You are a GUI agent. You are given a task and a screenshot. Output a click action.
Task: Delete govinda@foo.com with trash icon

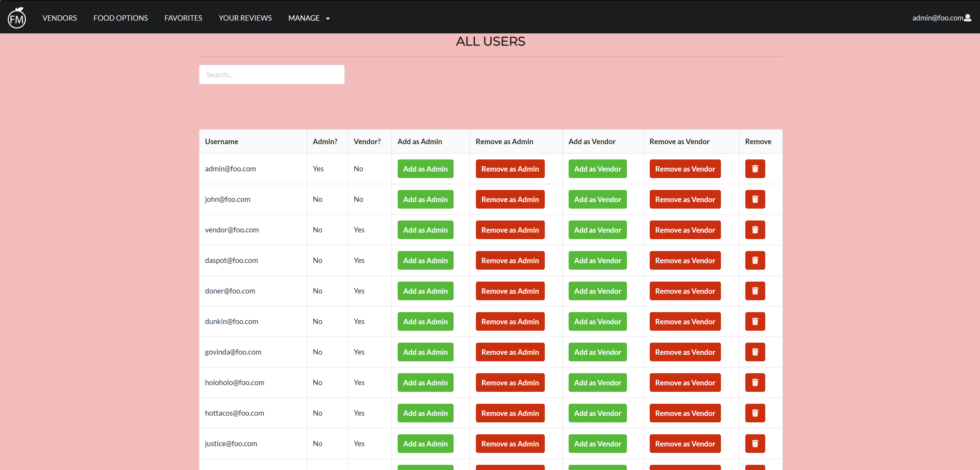[755, 352]
